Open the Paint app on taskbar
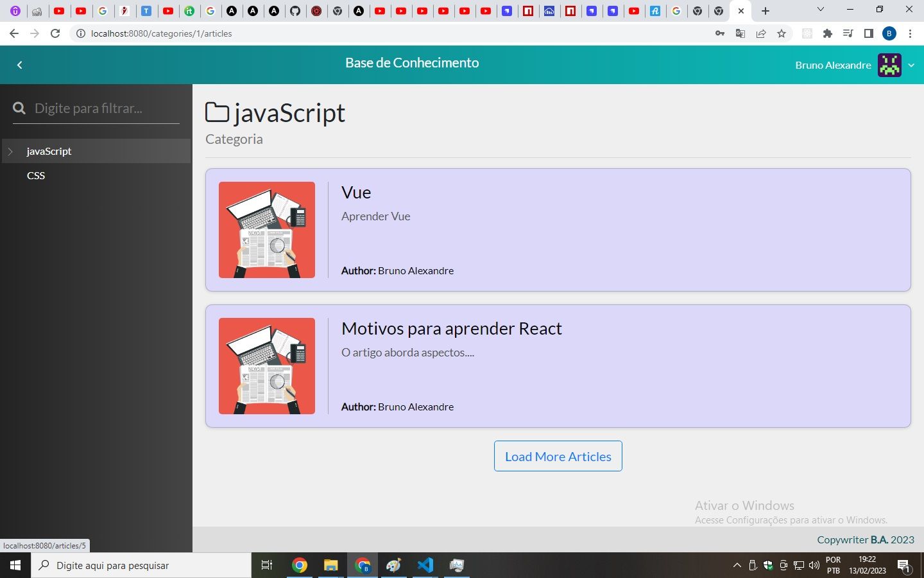 tap(393, 565)
